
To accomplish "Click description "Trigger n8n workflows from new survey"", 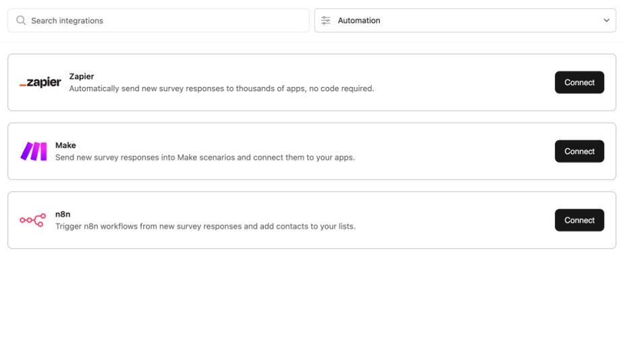I will click(x=205, y=226).
